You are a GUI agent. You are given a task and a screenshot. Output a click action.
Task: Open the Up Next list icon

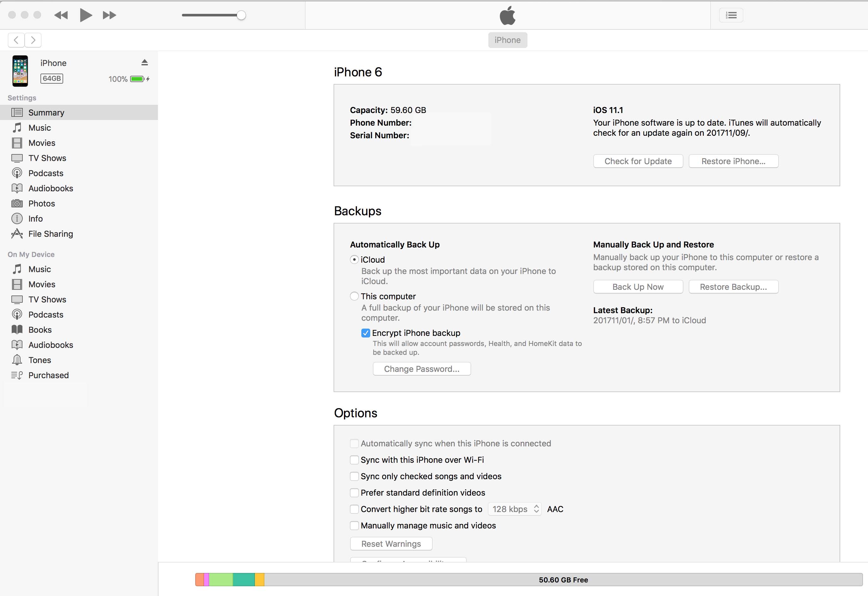pyautogui.click(x=731, y=15)
